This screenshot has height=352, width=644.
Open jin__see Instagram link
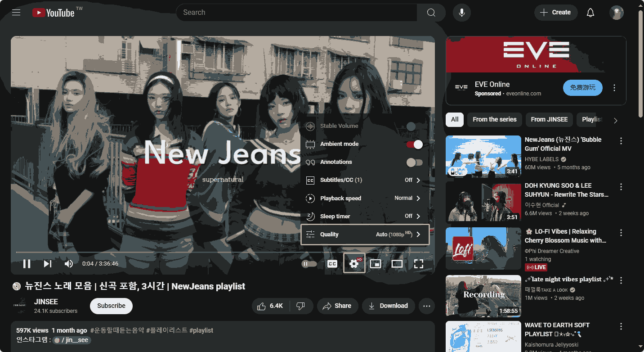(72, 340)
